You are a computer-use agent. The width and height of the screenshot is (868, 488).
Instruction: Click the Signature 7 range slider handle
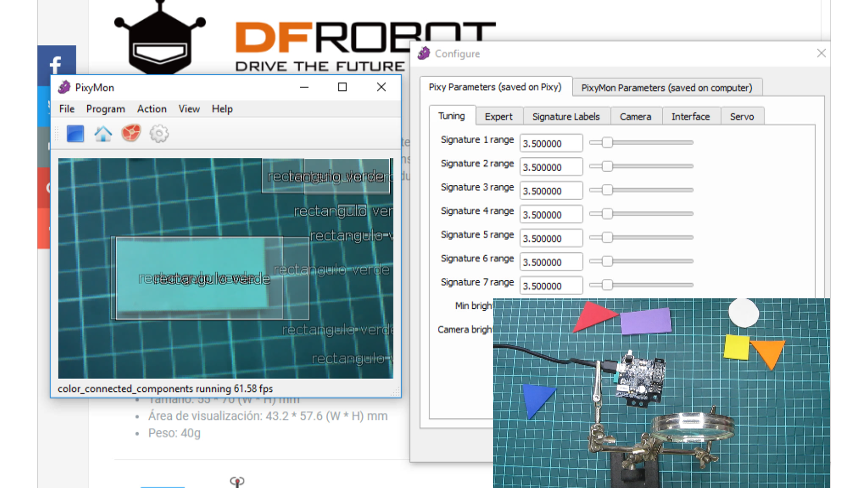(x=607, y=285)
